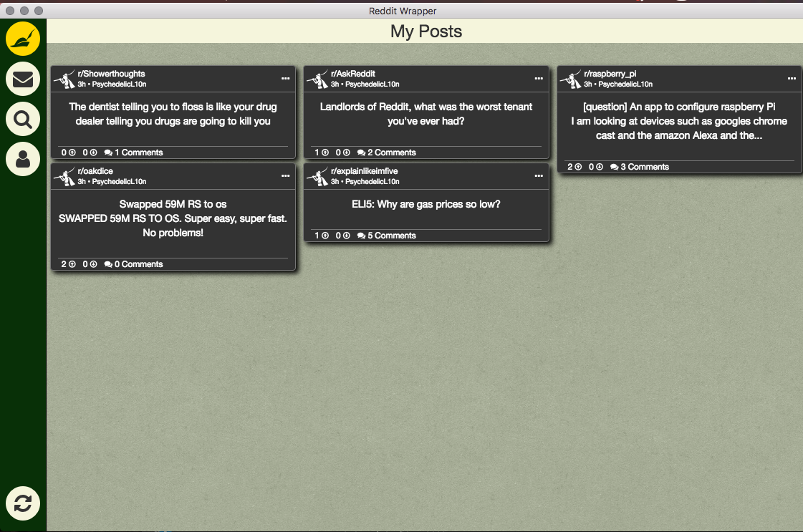This screenshot has height=532, width=803.
Task: Open the app to configure raspberry Pi title
Action: click(x=679, y=107)
